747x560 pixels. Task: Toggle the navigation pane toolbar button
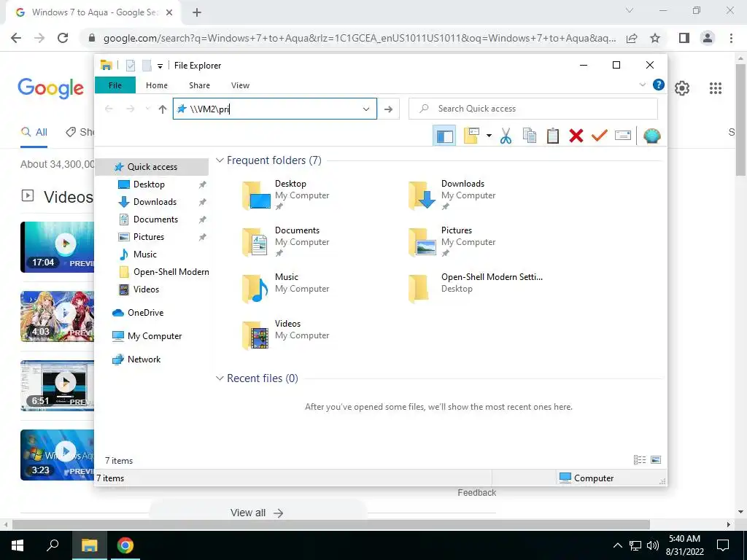(444, 136)
